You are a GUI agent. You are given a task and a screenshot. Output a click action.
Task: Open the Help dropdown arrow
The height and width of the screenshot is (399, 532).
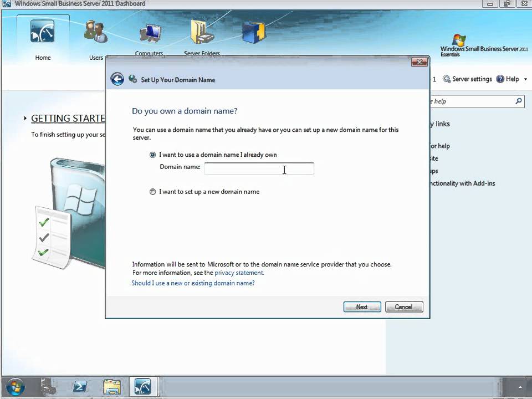click(525, 79)
